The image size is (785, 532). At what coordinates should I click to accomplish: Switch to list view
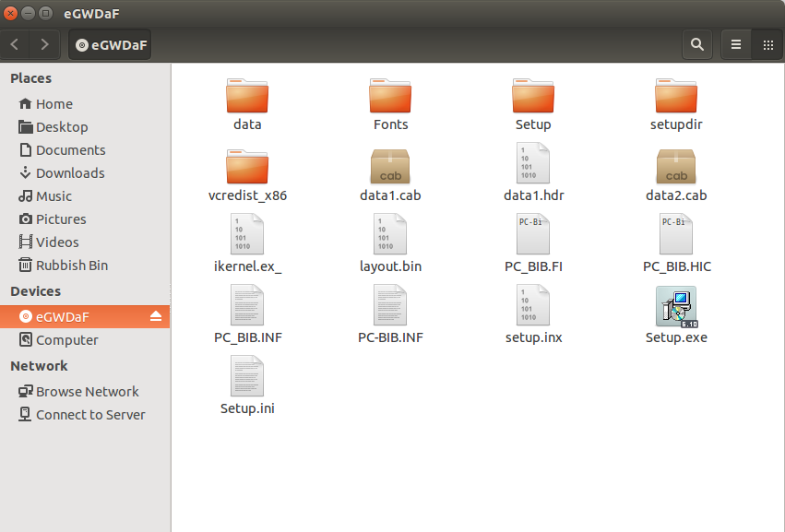pos(736,44)
